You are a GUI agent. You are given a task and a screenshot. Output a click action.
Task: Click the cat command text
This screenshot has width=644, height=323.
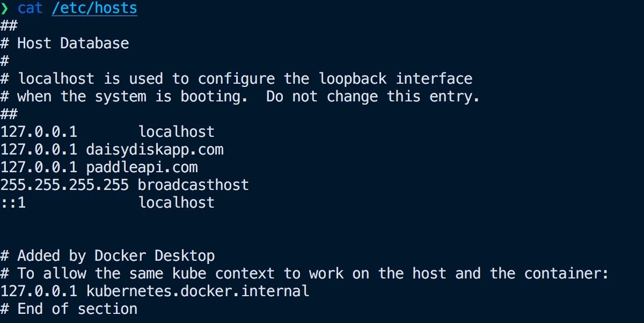pyautogui.click(x=30, y=9)
